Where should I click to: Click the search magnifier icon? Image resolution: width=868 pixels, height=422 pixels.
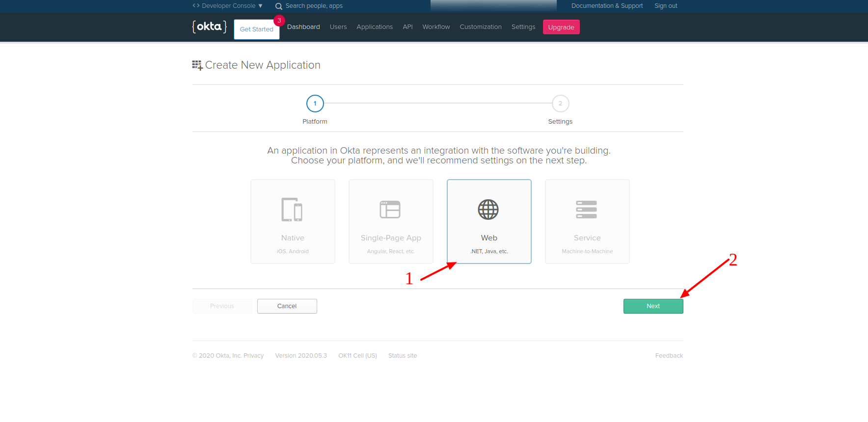click(x=279, y=6)
